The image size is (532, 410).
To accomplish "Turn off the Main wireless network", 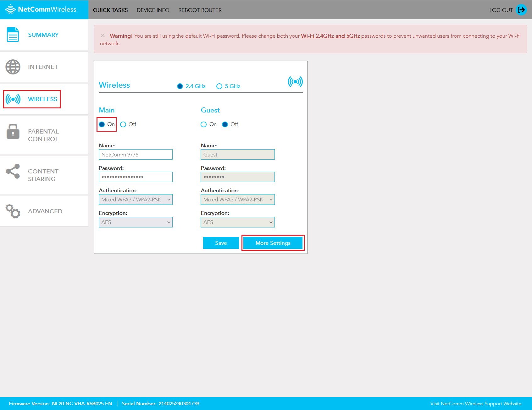I will coord(123,124).
